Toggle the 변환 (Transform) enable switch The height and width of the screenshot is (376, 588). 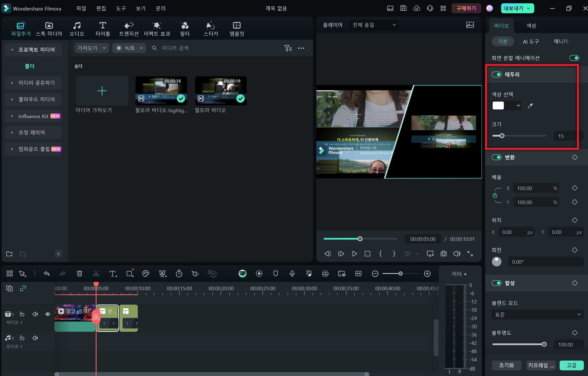497,157
